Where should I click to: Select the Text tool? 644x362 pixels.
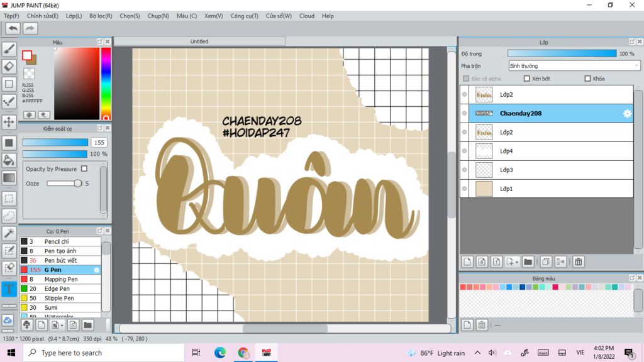coord(9,289)
